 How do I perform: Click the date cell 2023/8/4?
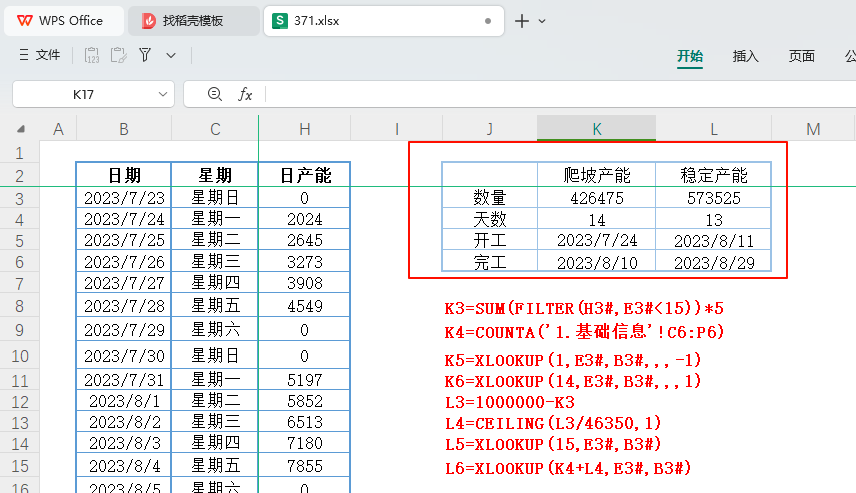coord(124,466)
